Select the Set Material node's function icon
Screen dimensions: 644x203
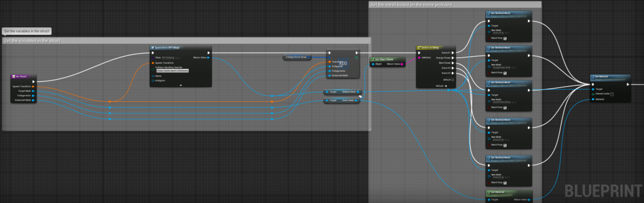[x=593, y=77]
